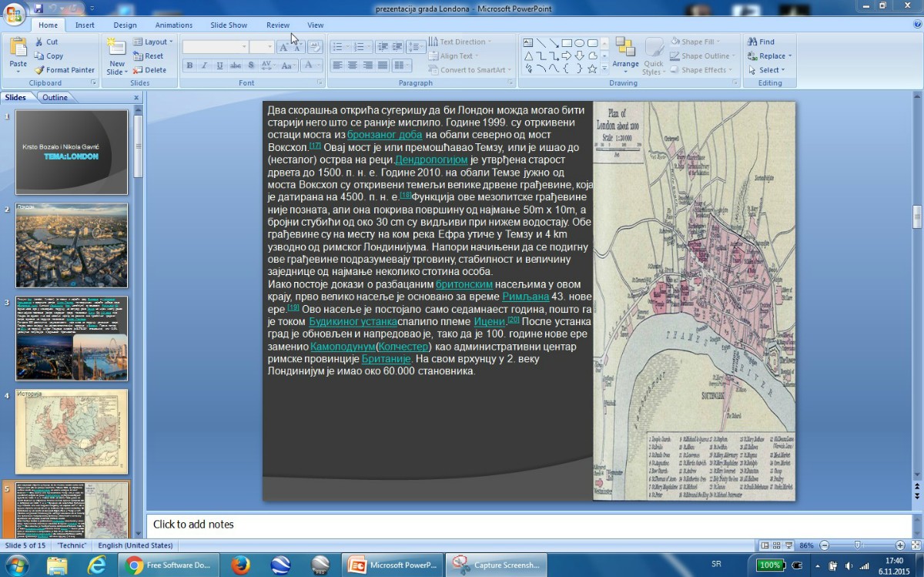Open the Outline pane tab
924x577 pixels.
click(x=55, y=98)
